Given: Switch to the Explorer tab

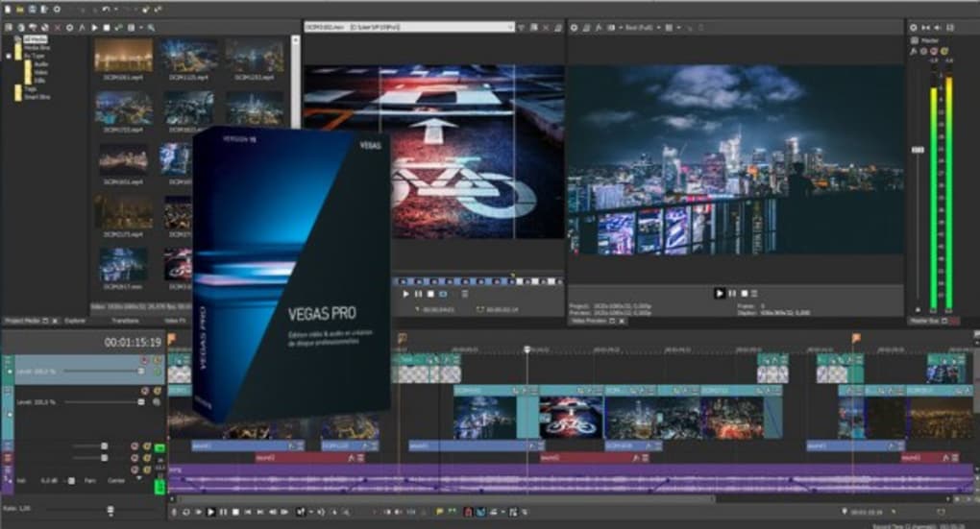Looking at the screenshot, I should [75, 321].
